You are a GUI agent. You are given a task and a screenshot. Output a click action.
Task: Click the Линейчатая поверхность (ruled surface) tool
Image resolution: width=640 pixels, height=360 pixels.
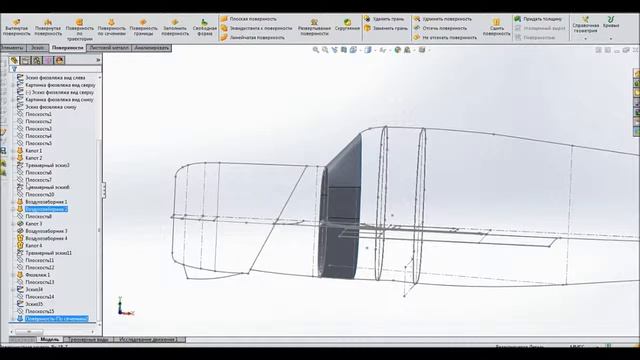click(253, 38)
